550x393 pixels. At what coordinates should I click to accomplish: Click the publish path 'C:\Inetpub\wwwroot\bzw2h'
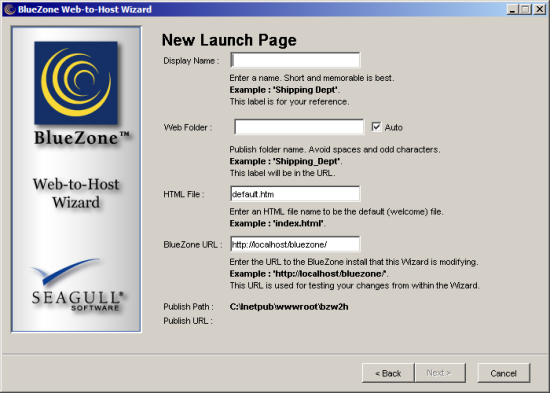click(x=289, y=307)
